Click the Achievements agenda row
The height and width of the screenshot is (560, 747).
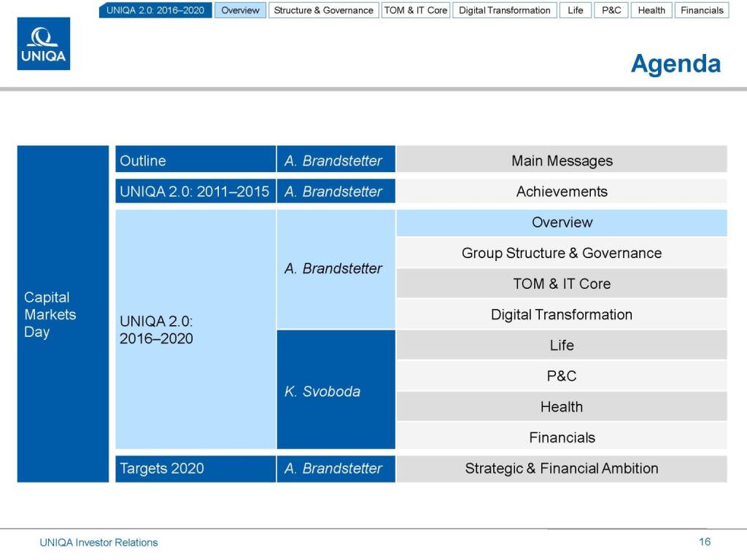[x=562, y=192]
